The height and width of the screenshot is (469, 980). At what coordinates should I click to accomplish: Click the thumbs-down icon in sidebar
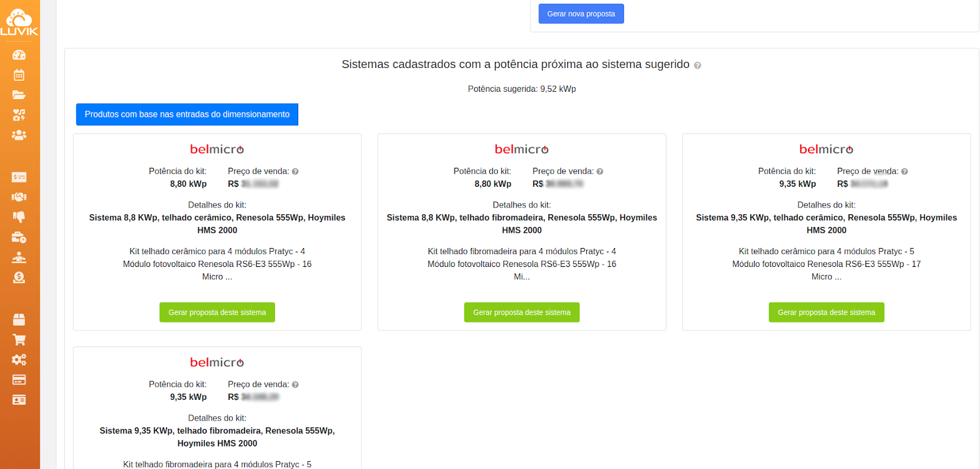pyautogui.click(x=19, y=217)
